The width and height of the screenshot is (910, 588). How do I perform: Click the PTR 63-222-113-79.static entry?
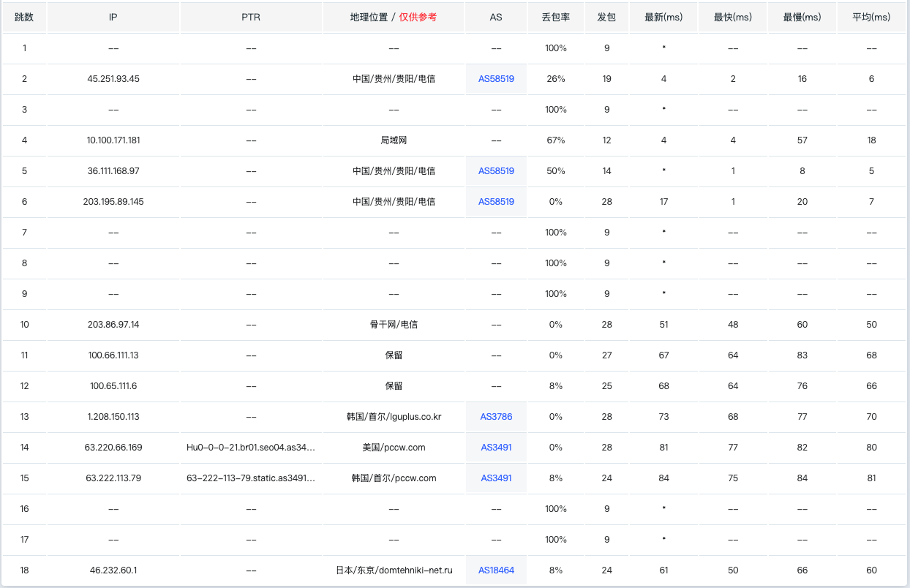[x=251, y=478]
